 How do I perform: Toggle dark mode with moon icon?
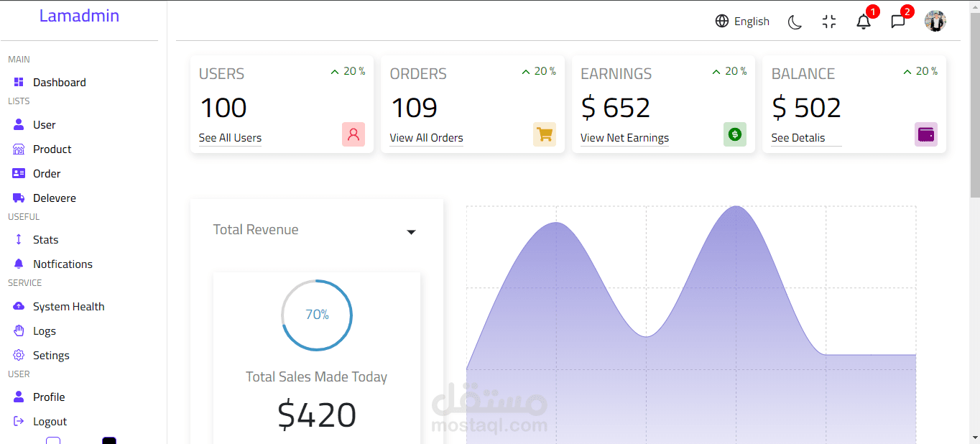tap(795, 22)
